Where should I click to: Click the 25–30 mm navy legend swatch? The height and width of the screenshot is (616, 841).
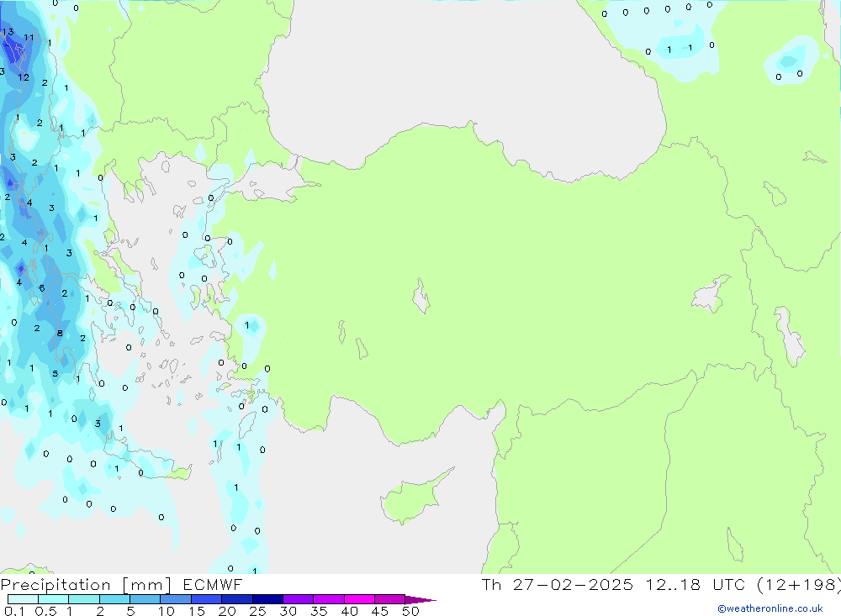(267, 599)
